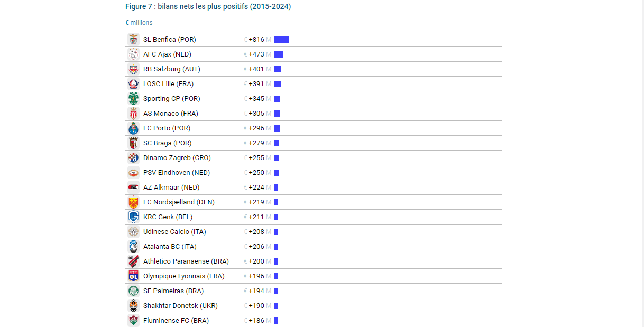This screenshot has height=327, width=644.
Task: Click the PSV Eindhoven club logo
Action: [133, 173]
